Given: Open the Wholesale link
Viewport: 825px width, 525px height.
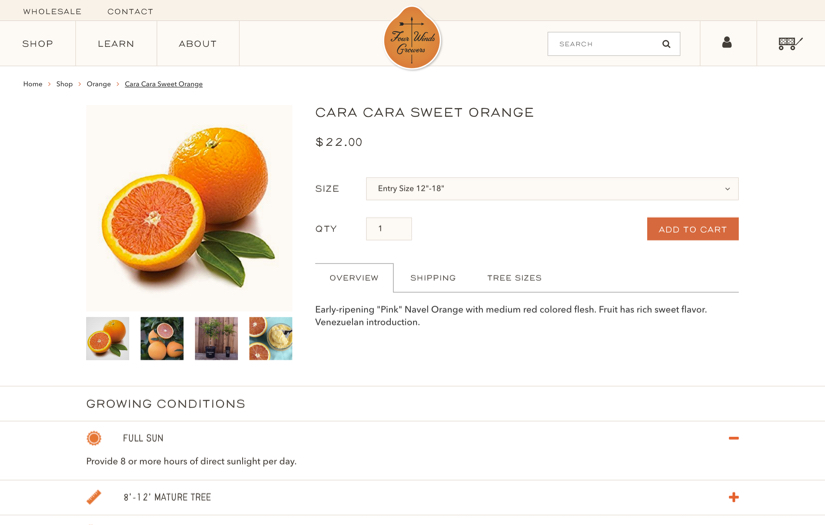Looking at the screenshot, I should [52, 12].
